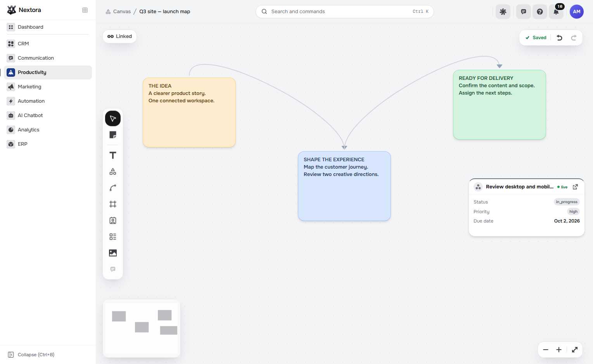Click the in_progress status badge
The image size is (593, 364).
coord(567,202)
